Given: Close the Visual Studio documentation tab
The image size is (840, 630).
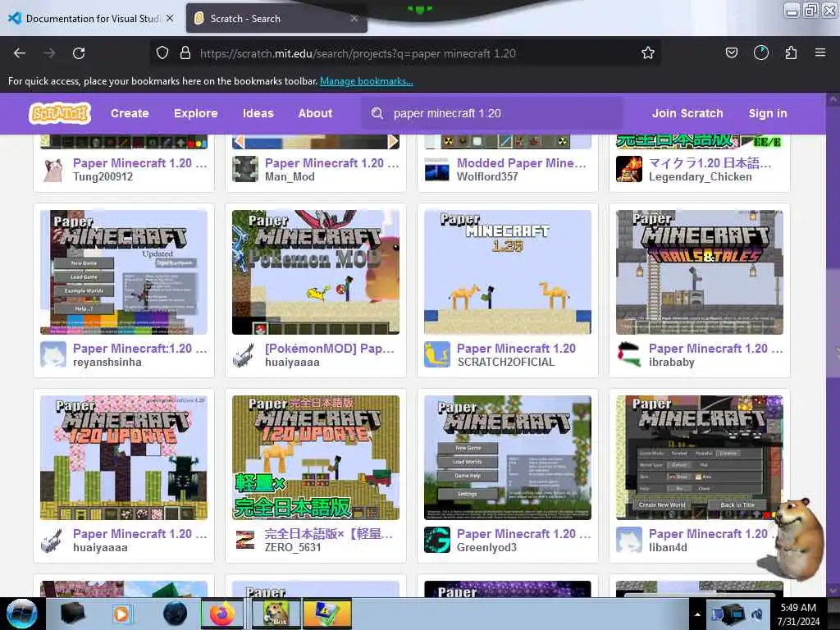Looking at the screenshot, I should point(170,18).
